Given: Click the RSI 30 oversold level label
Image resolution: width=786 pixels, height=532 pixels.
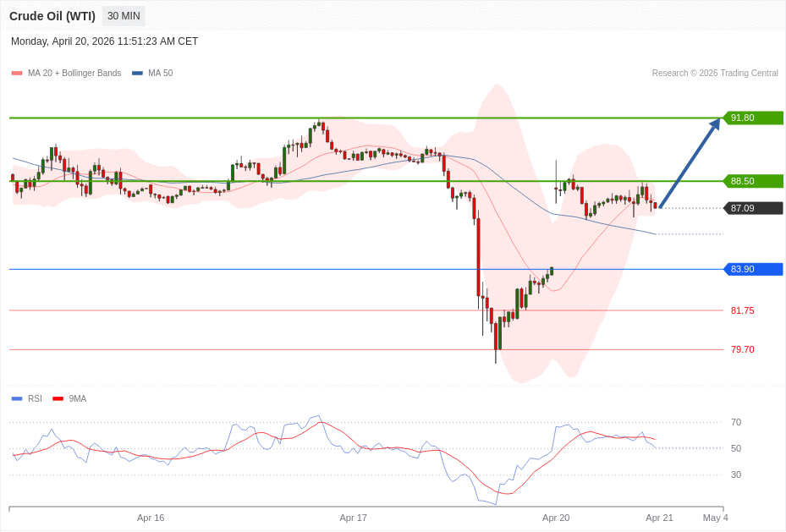Looking at the screenshot, I should click(x=735, y=475).
